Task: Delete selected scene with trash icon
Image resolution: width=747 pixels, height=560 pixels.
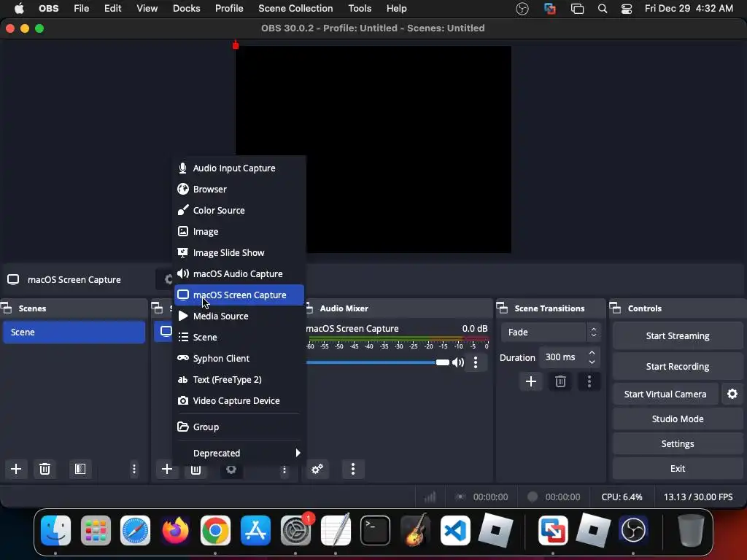Action: pos(44,469)
